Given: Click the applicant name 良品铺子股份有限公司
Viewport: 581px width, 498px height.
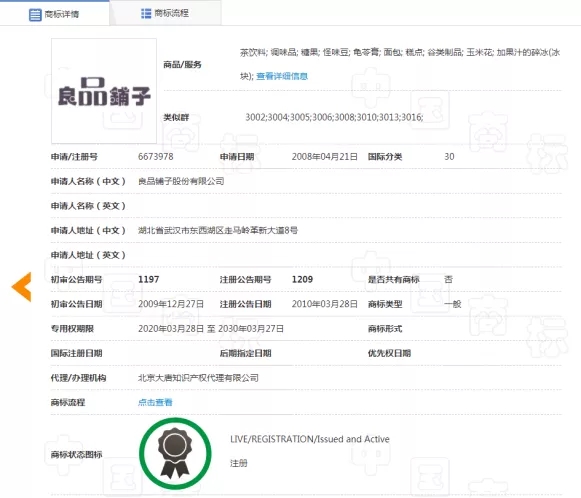Looking at the screenshot, I should pyautogui.click(x=181, y=181).
